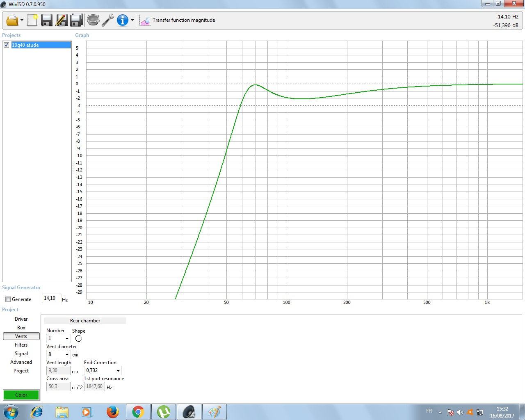Screen dimensions: 525x420
Task: Open the driver database speaker icon
Action: [93, 20]
